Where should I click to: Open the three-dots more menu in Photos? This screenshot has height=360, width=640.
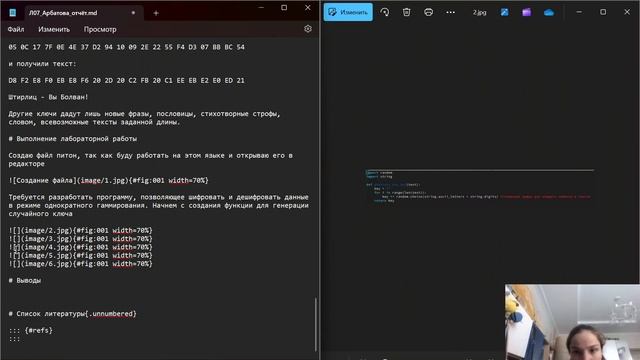(x=450, y=12)
